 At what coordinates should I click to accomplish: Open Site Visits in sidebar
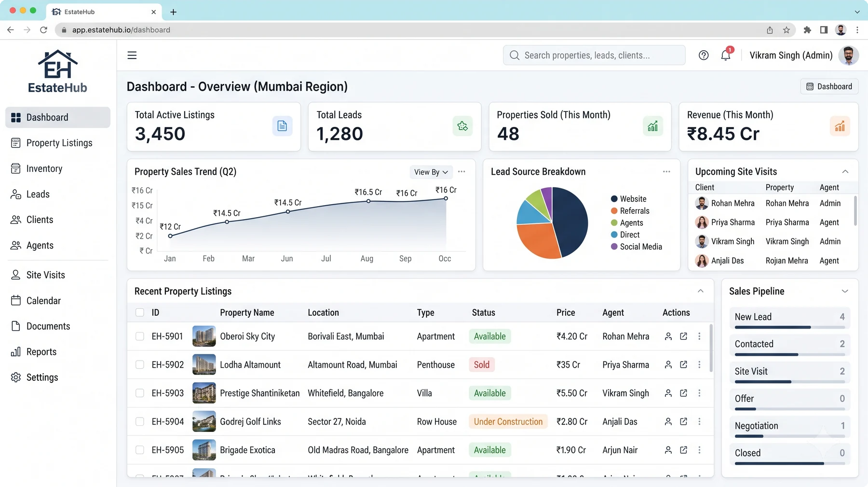click(x=58, y=275)
